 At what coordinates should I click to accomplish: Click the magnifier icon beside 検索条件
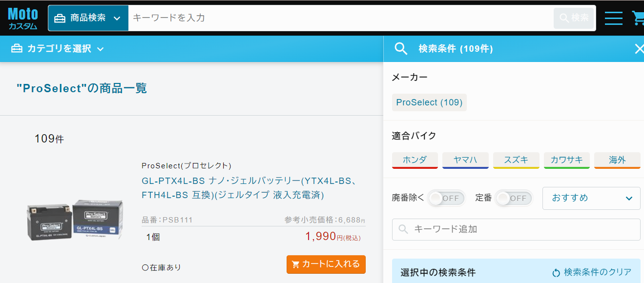point(401,49)
